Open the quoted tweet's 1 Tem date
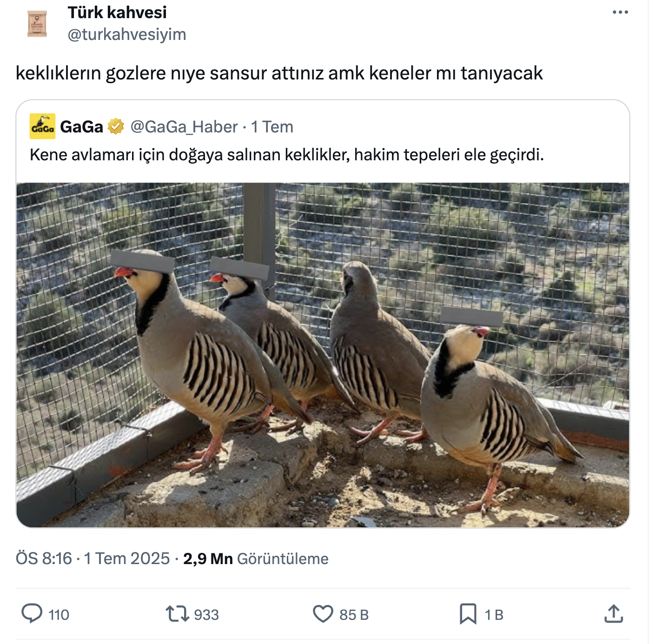The image size is (649, 644). 272,127
